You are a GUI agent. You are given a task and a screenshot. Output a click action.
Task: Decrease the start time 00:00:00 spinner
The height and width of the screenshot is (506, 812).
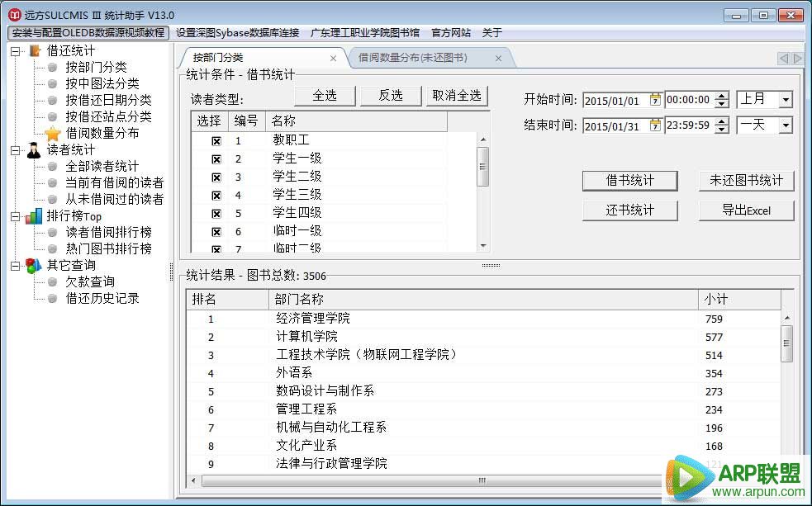[x=721, y=103]
